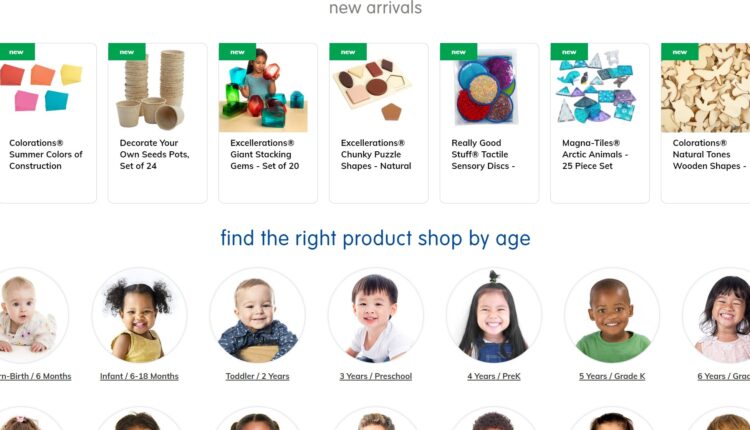Click the new badge on Seeds Pots card
The height and width of the screenshot is (430, 750).
[127, 52]
